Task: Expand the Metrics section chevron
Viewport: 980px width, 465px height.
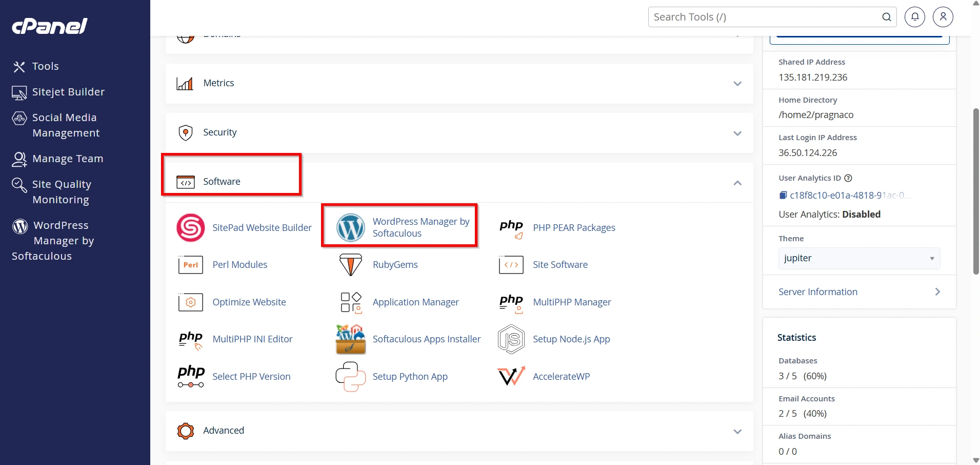Action: click(x=737, y=84)
